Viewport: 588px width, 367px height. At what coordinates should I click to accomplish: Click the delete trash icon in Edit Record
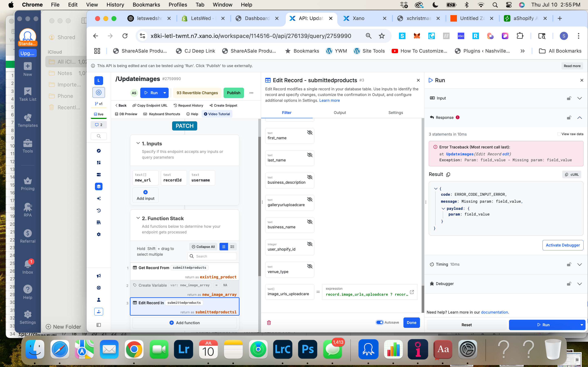[x=269, y=323]
